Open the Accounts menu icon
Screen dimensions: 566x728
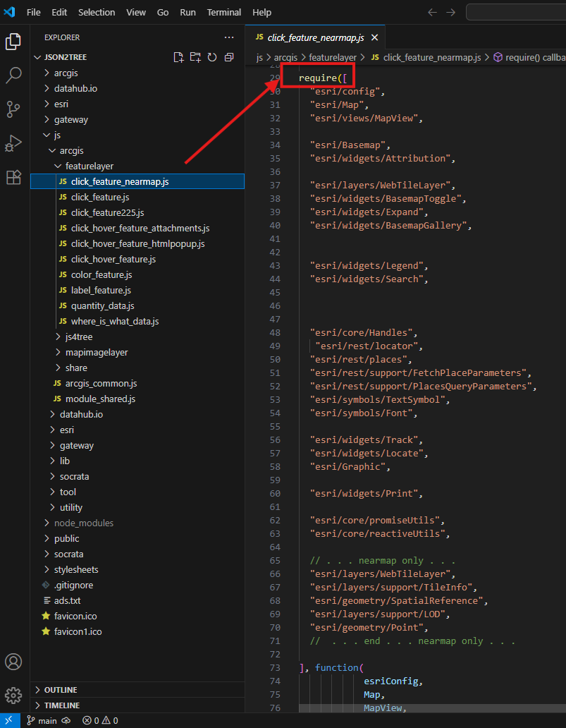tap(13, 661)
